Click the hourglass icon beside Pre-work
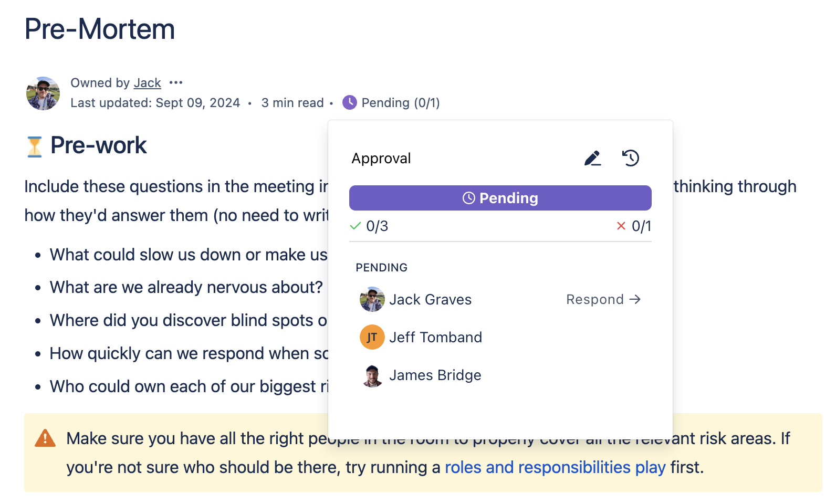 (35, 146)
